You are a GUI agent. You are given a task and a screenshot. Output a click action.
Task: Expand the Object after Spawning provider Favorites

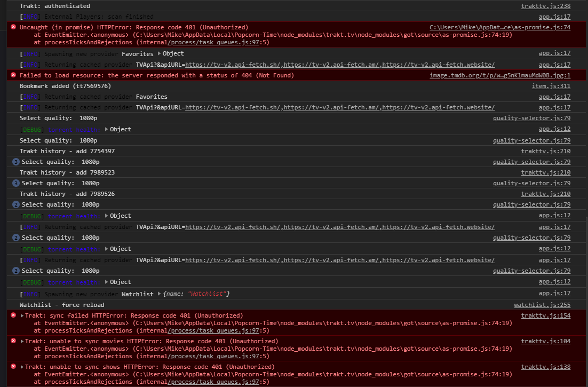pos(160,53)
